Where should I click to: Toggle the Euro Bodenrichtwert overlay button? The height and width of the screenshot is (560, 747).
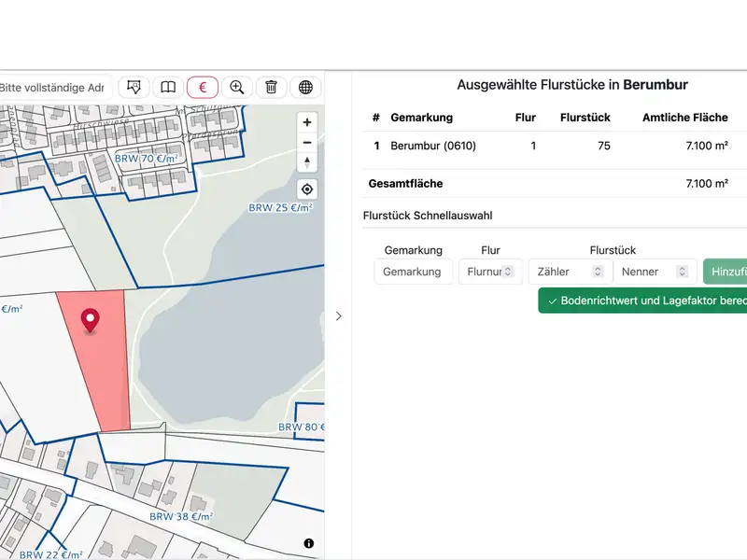coord(203,87)
